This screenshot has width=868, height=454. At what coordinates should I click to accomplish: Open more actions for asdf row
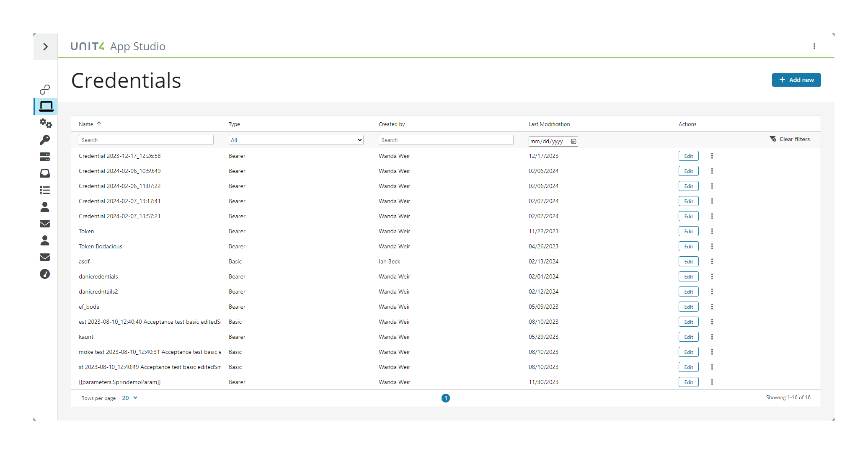click(712, 261)
